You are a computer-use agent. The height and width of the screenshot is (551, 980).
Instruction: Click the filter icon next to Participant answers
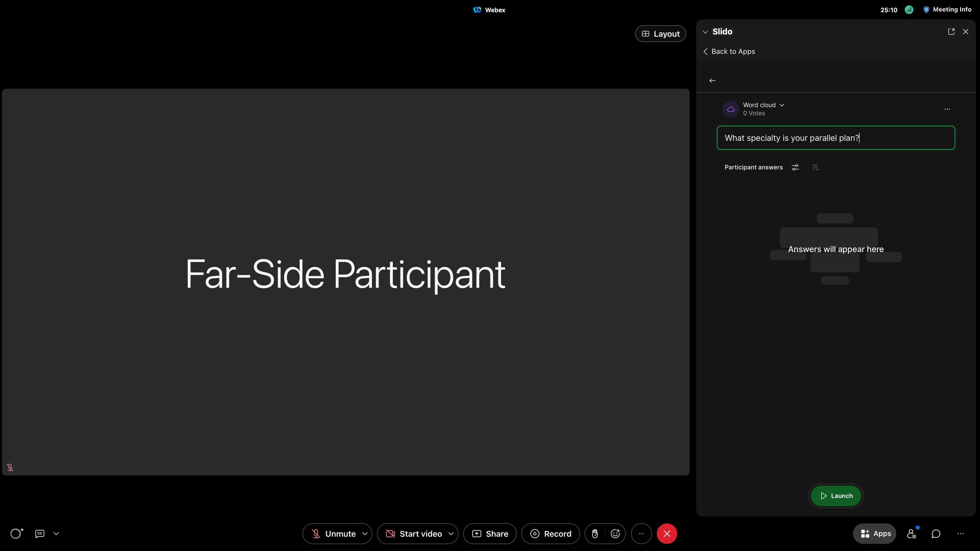click(x=795, y=167)
